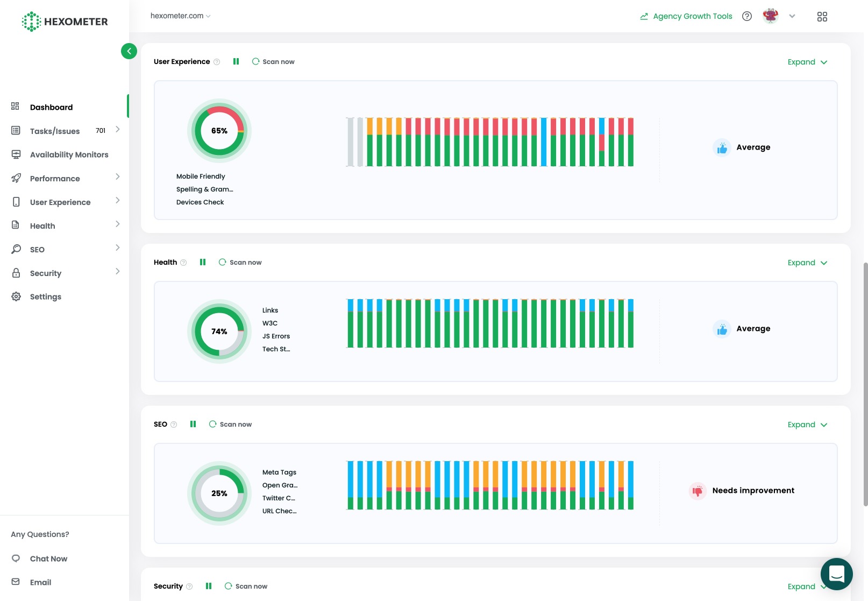The image size is (868, 601).
Task: Click the Devices Check label
Action: (200, 202)
